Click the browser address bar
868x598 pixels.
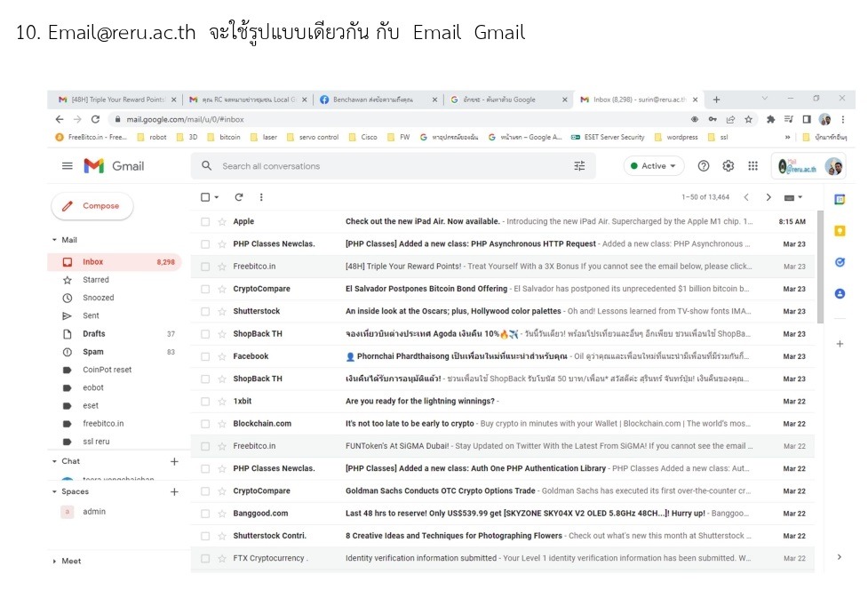pyautogui.click(x=399, y=119)
